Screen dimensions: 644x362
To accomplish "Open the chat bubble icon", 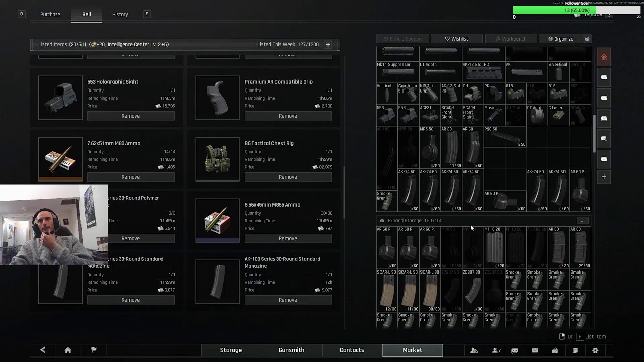I will (x=515, y=350).
